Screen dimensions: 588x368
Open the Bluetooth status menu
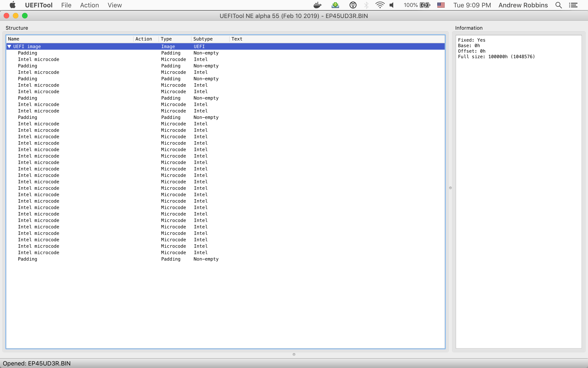[x=366, y=5]
